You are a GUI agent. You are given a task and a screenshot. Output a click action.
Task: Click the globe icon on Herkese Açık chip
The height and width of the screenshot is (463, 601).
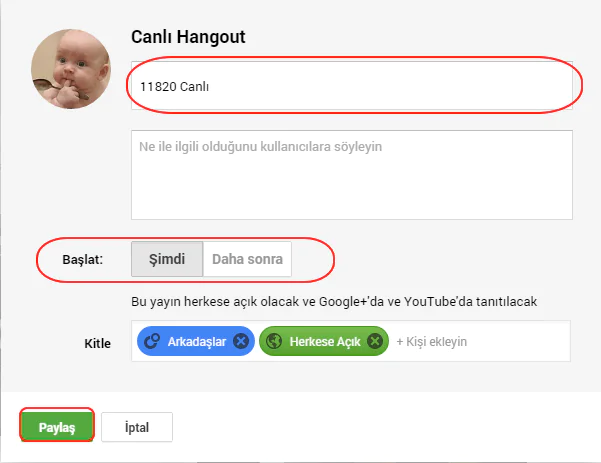click(x=274, y=341)
